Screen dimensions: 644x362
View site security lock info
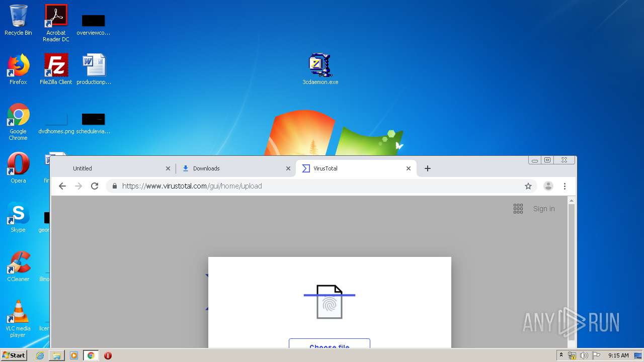pyautogui.click(x=115, y=186)
